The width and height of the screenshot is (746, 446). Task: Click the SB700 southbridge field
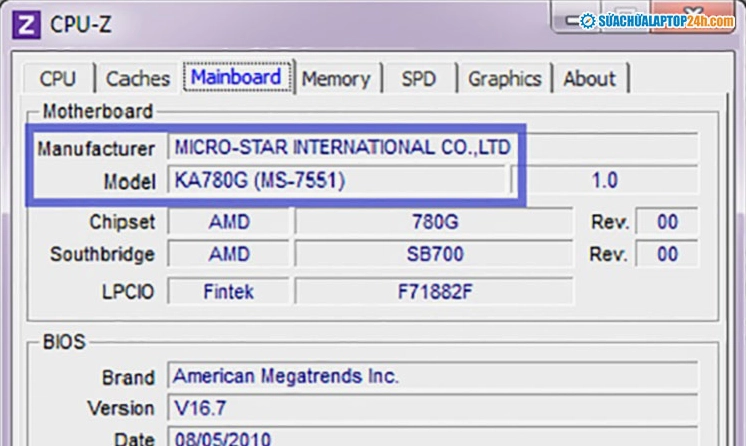coord(434,254)
